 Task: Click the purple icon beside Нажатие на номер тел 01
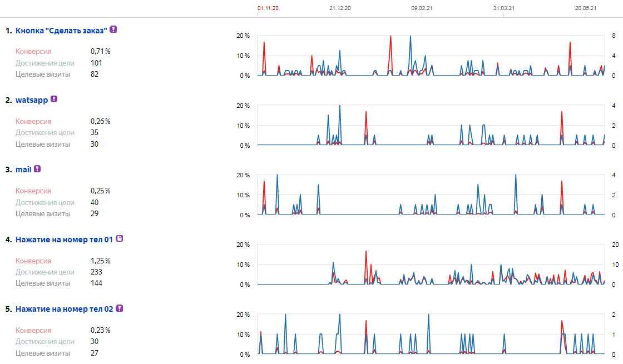[x=119, y=238]
